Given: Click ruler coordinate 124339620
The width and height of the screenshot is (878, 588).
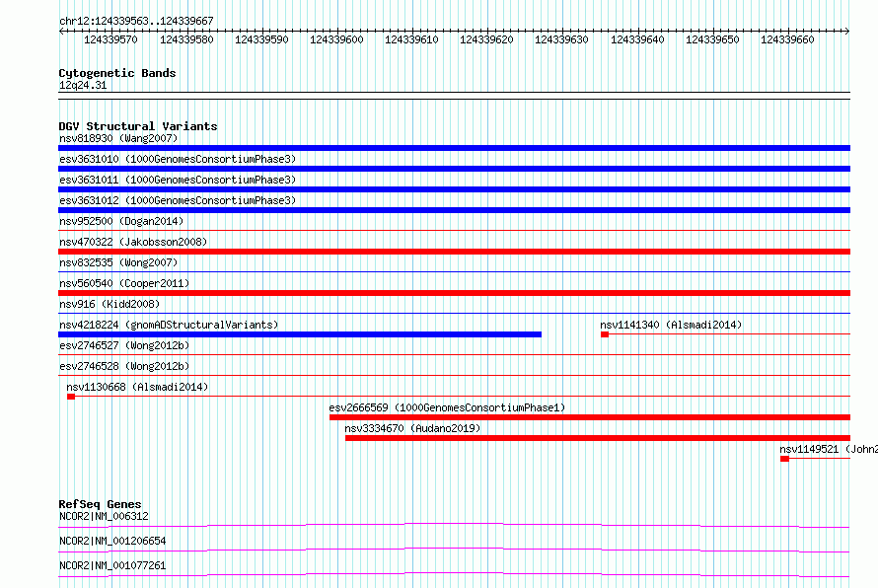Looking at the screenshot, I should (x=486, y=39).
